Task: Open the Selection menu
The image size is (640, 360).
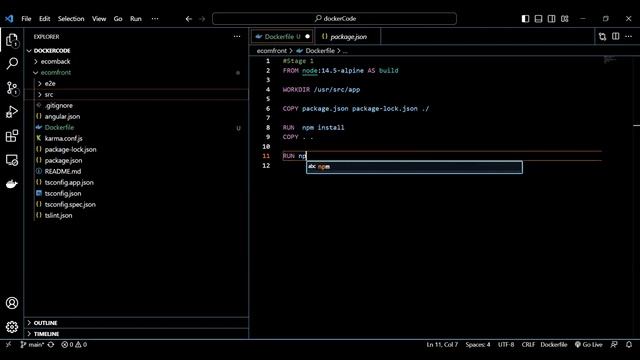Action: (71, 19)
